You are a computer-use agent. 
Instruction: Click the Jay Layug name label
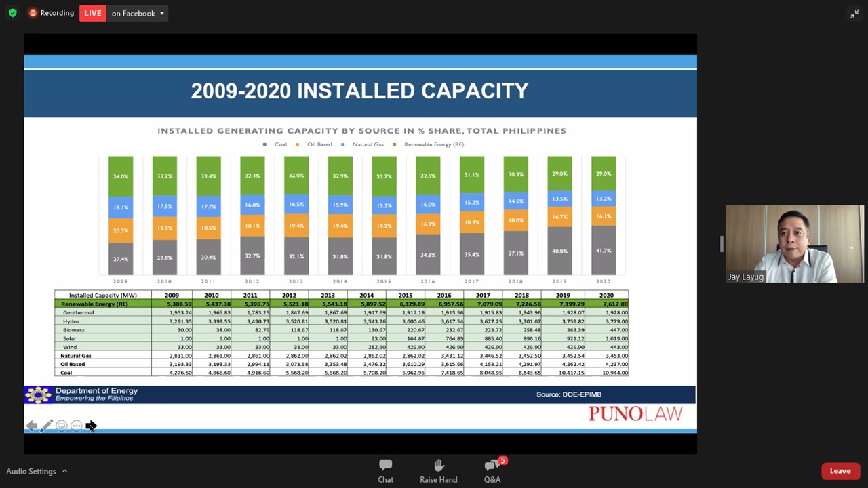(745, 277)
